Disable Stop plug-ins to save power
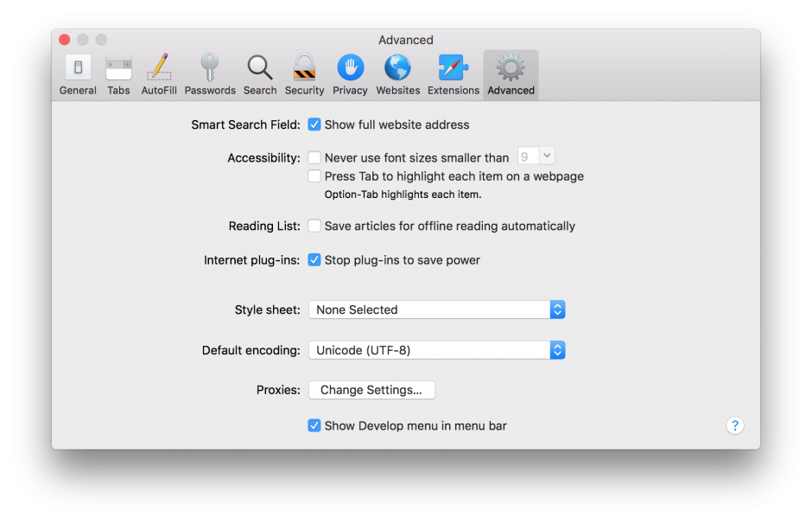The height and width of the screenshot is (523, 812). click(314, 259)
